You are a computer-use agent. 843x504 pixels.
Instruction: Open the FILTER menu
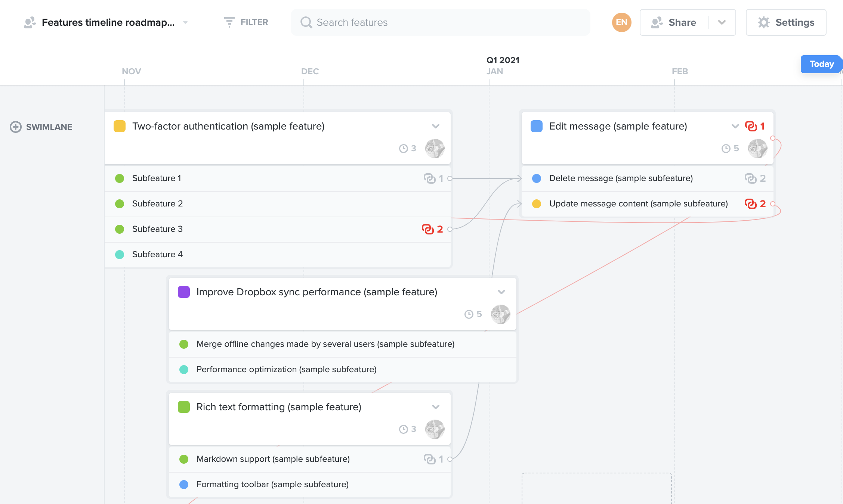(x=246, y=22)
